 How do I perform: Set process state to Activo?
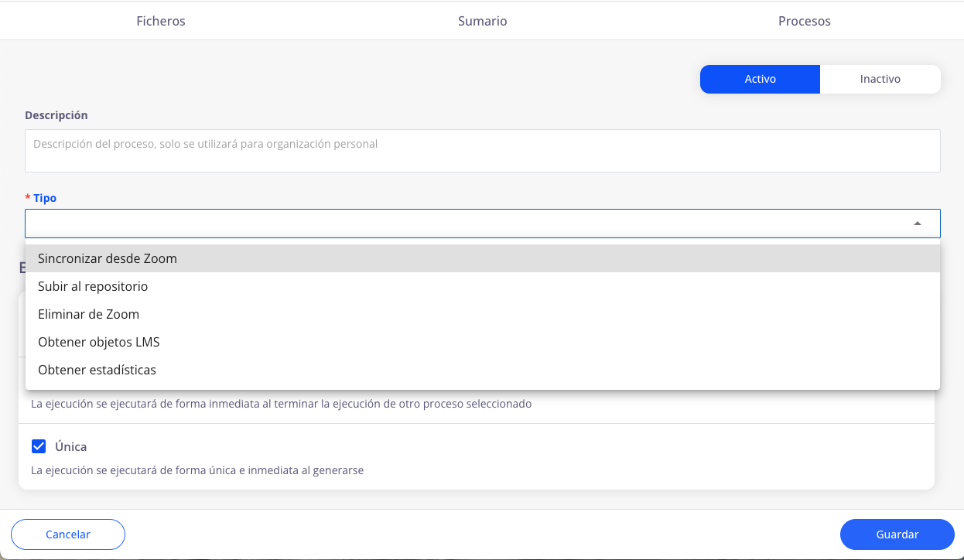tap(760, 79)
